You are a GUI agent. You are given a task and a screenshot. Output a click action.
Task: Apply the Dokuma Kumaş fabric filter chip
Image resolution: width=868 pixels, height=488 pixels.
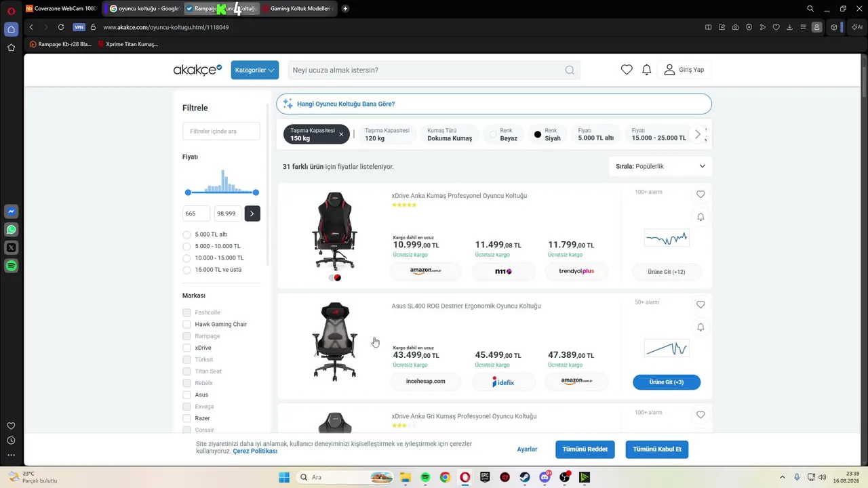[450, 134]
